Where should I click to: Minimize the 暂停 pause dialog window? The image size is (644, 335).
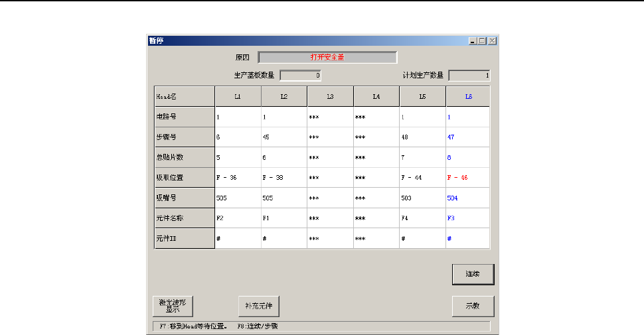click(472, 40)
